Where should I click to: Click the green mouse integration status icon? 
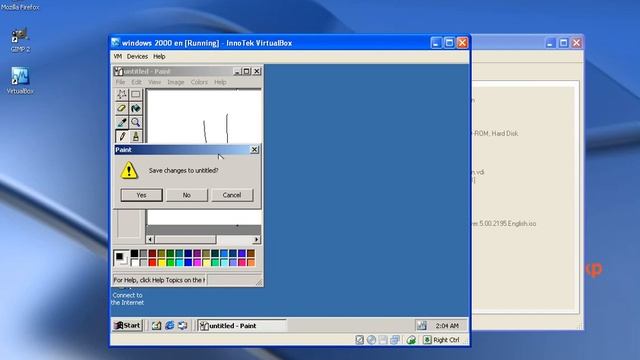tap(411, 340)
